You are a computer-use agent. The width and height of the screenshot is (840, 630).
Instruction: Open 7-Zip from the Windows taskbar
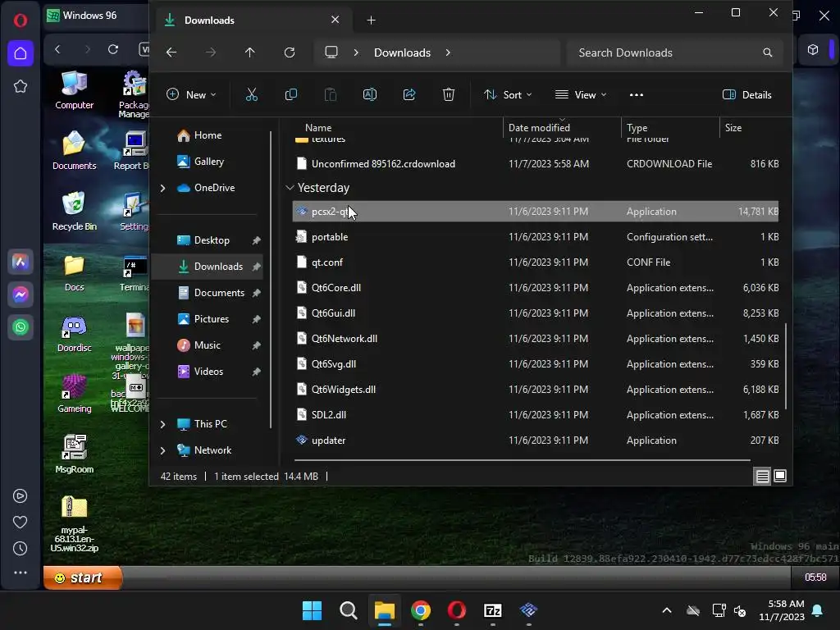pyautogui.click(x=492, y=610)
